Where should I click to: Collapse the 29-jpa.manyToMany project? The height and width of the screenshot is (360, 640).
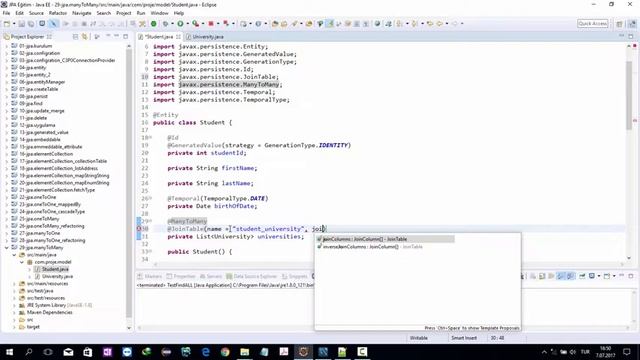click(x=7, y=247)
